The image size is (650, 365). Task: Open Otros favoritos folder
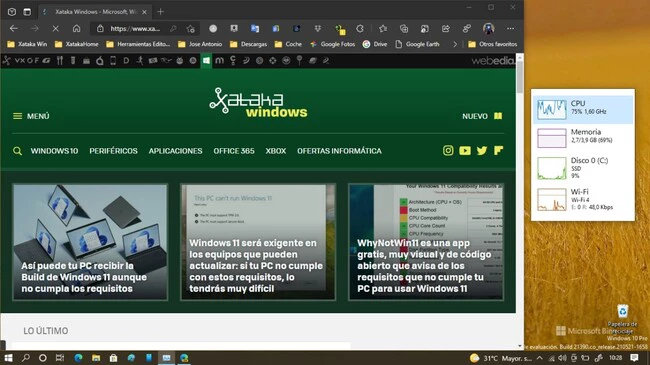point(492,44)
